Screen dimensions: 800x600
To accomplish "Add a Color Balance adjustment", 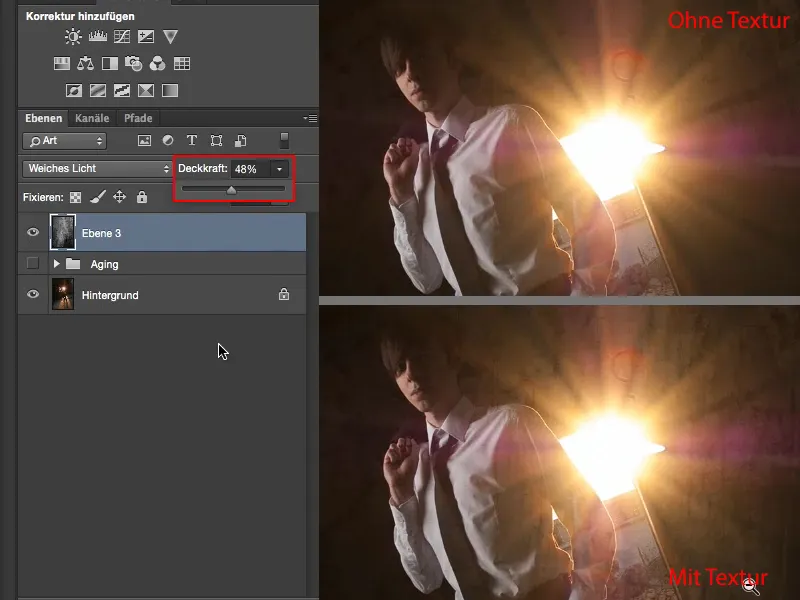I will (x=85, y=62).
